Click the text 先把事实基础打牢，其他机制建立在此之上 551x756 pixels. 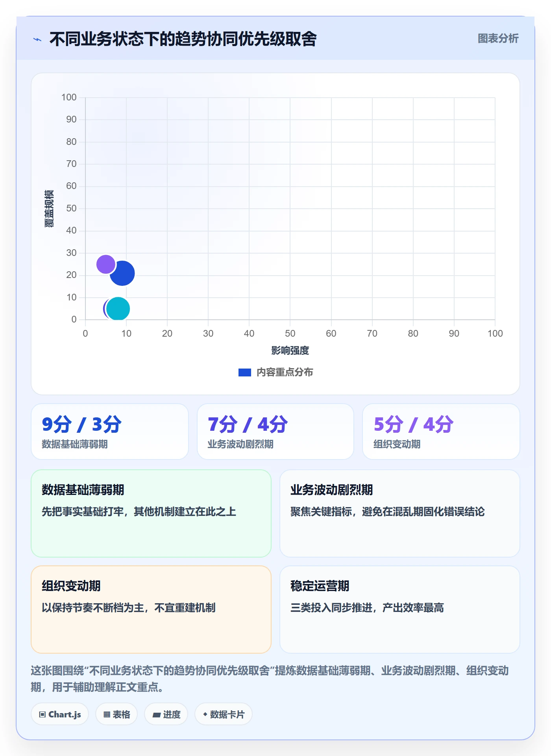click(x=139, y=511)
